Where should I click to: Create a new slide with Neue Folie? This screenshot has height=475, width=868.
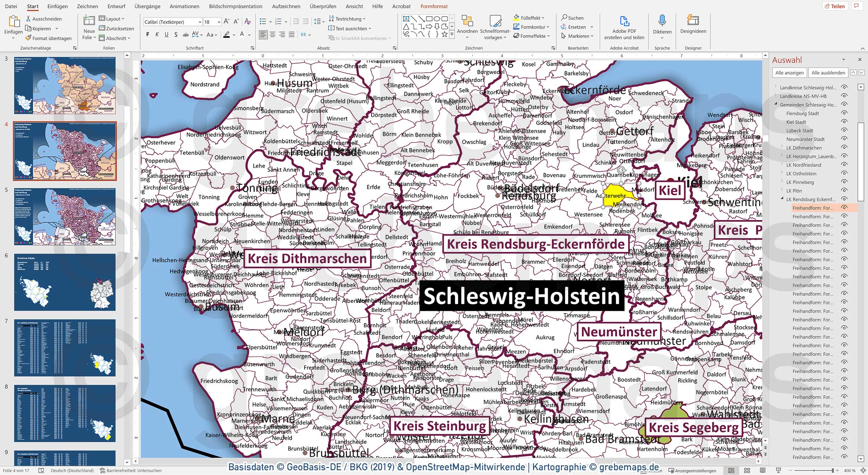pyautogui.click(x=89, y=27)
